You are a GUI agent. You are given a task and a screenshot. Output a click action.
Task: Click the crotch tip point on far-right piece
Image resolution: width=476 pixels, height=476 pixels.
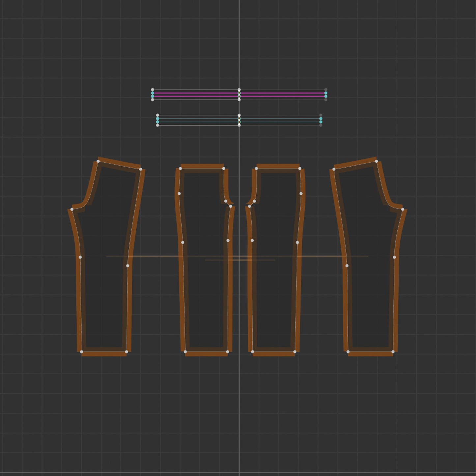(x=403, y=209)
